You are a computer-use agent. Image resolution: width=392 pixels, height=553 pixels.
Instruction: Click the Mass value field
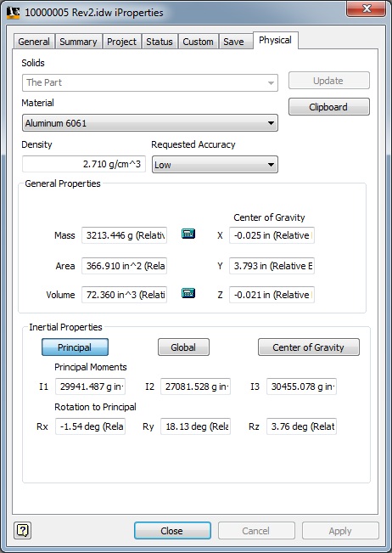[125, 235]
